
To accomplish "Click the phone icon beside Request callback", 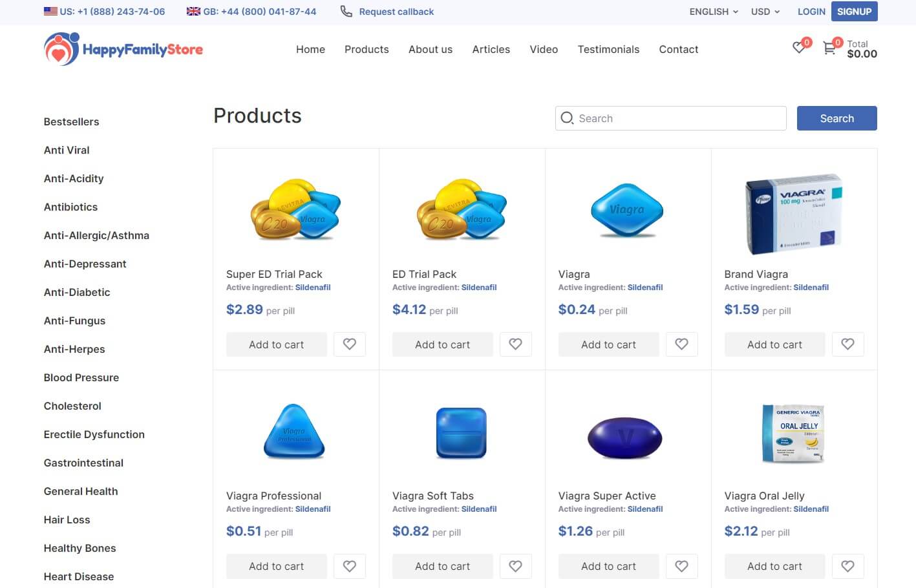I will point(346,12).
